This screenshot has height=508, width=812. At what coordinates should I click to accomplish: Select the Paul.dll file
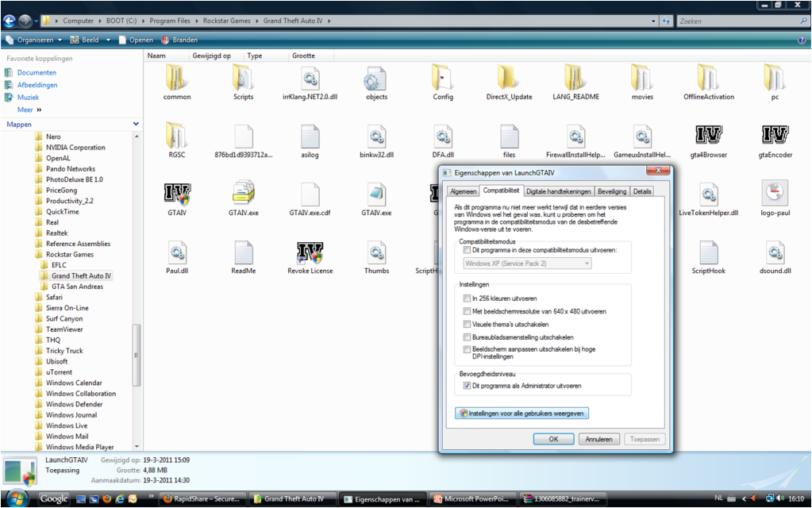pos(176,252)
